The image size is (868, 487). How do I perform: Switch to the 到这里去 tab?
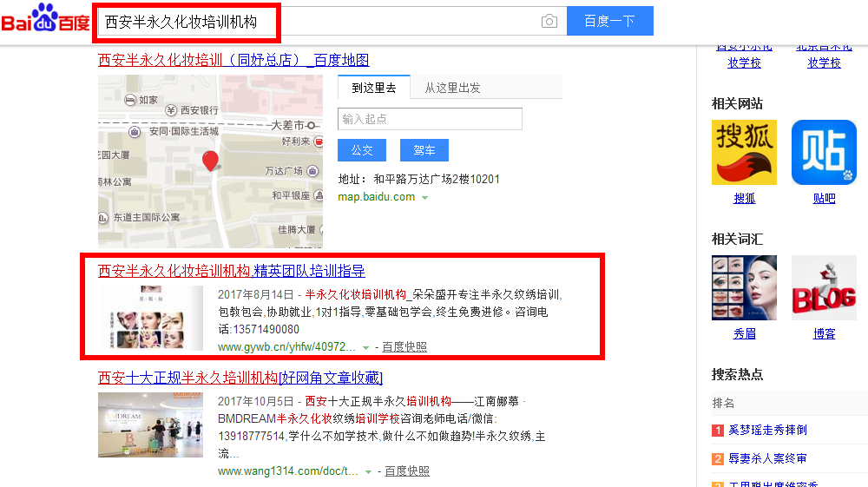(x=373, y=88)
